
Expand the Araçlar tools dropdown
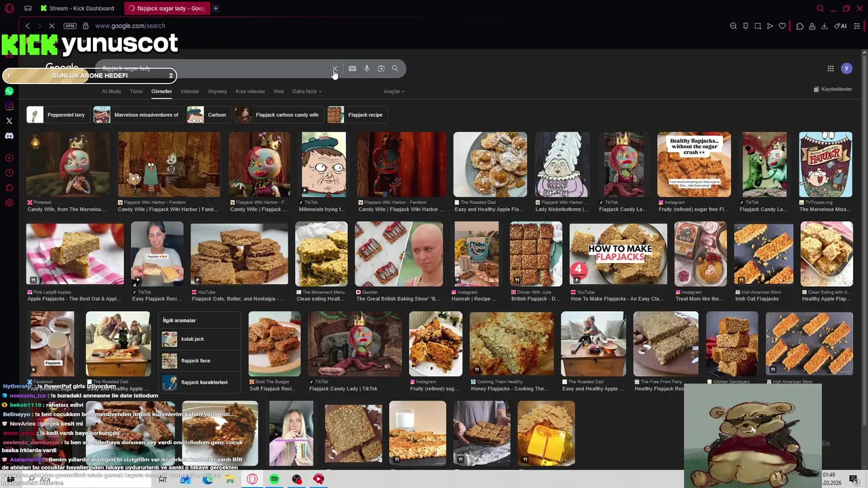pos(394,91)
